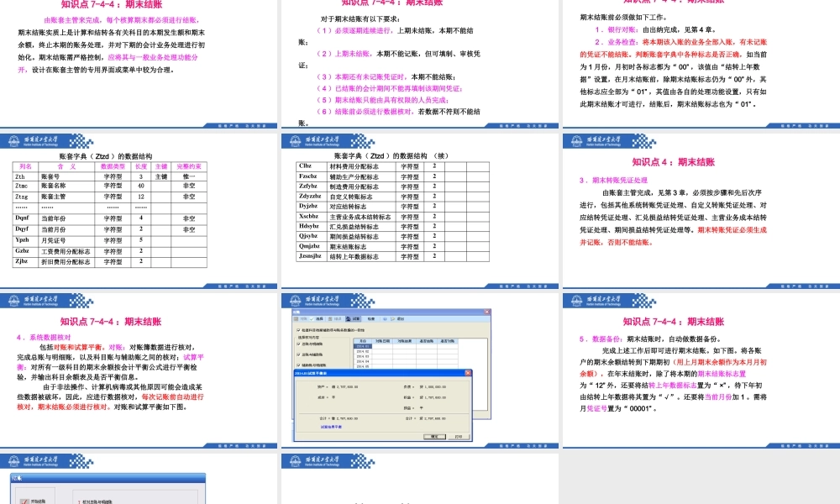Click the blue 试算结果平衡 link

331,428
